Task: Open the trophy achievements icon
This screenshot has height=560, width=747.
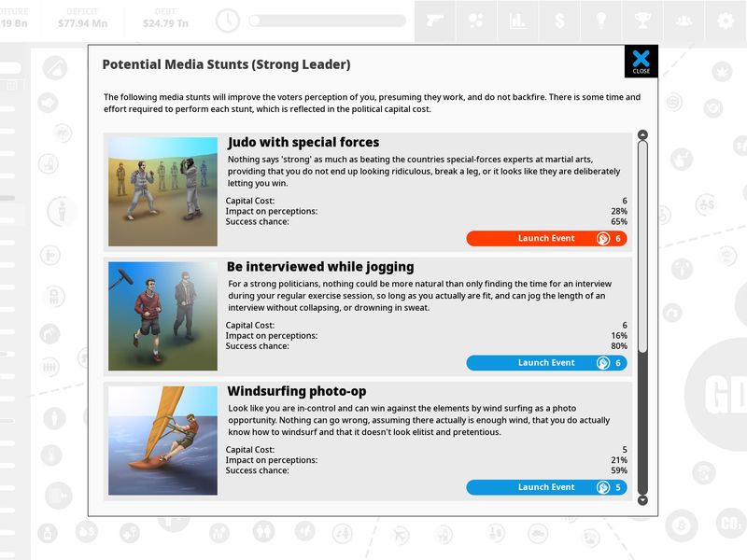Action: (x=642, y=21)
